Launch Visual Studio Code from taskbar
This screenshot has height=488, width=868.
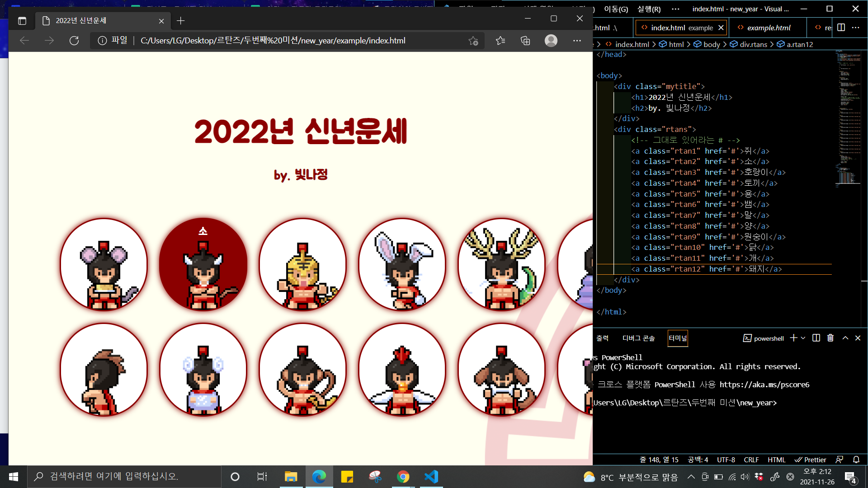pos(431,477)
